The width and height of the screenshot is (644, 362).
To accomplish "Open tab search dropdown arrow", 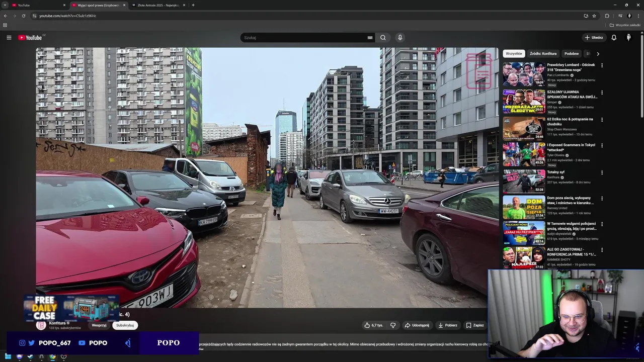I will pos(5,5).
